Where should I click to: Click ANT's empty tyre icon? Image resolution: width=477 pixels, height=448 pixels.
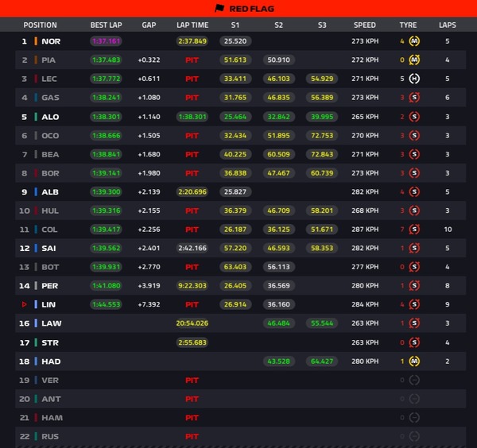pos(414,399)
